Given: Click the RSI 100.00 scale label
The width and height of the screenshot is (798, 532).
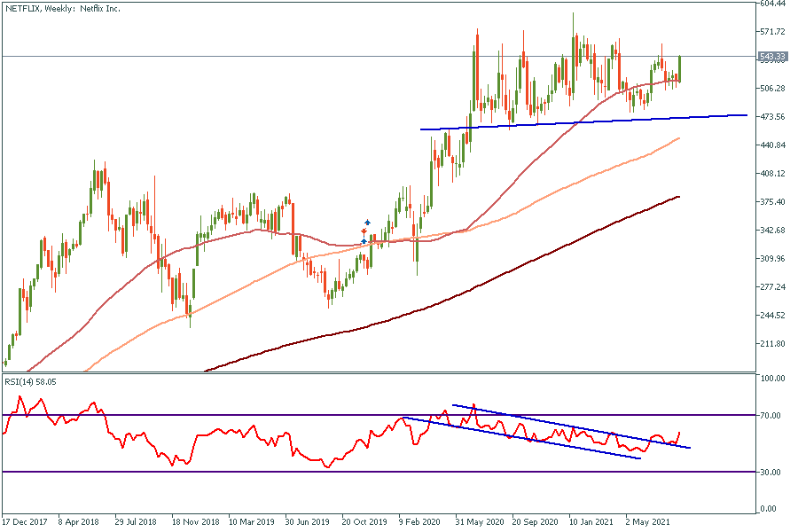Looking at the screenshot, I should 772,379.
